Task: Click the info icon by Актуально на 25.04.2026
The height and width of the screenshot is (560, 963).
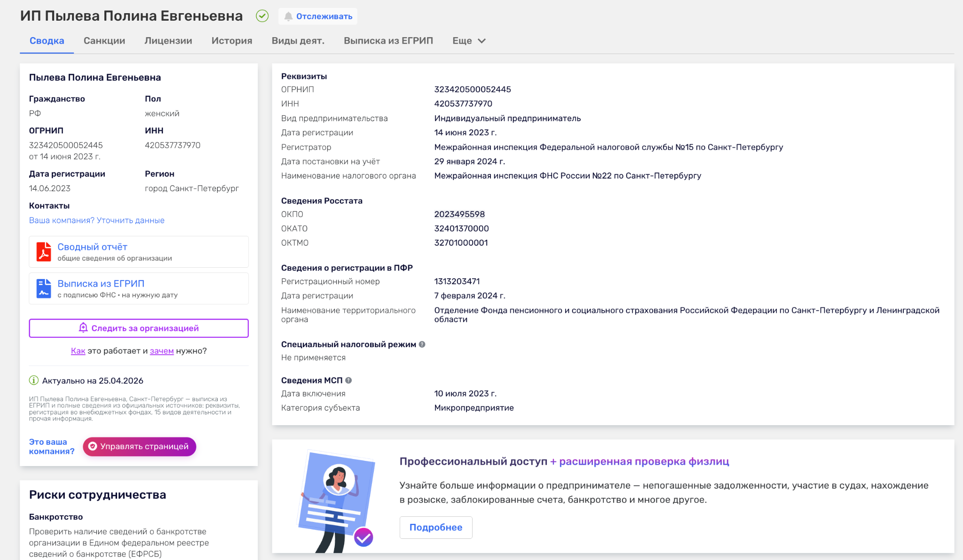Action: click(34, 381)
